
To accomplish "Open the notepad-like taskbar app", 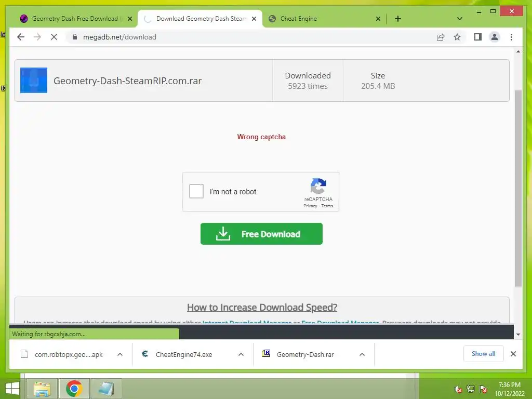I will click(x=106, y=389).
